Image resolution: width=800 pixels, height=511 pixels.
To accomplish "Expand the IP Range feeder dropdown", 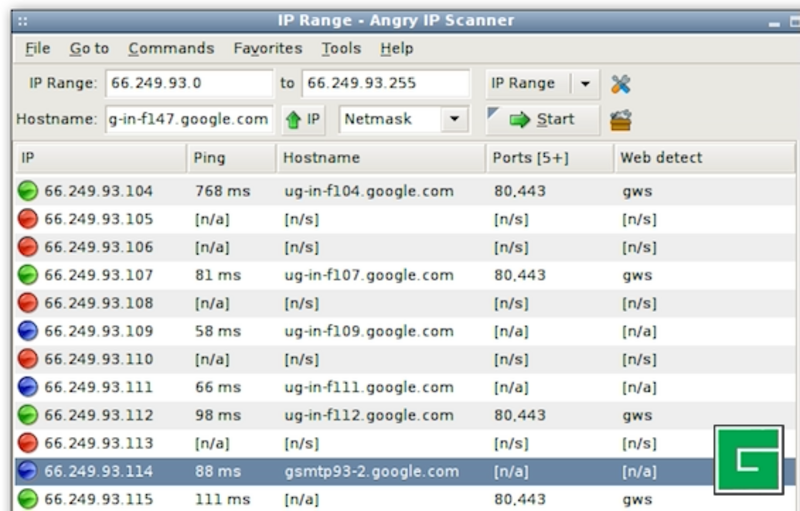I will pos(584,84).
